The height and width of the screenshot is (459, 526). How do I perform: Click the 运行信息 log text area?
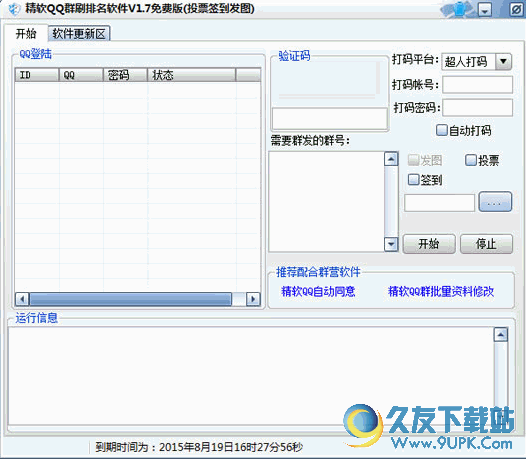[251, 376]
